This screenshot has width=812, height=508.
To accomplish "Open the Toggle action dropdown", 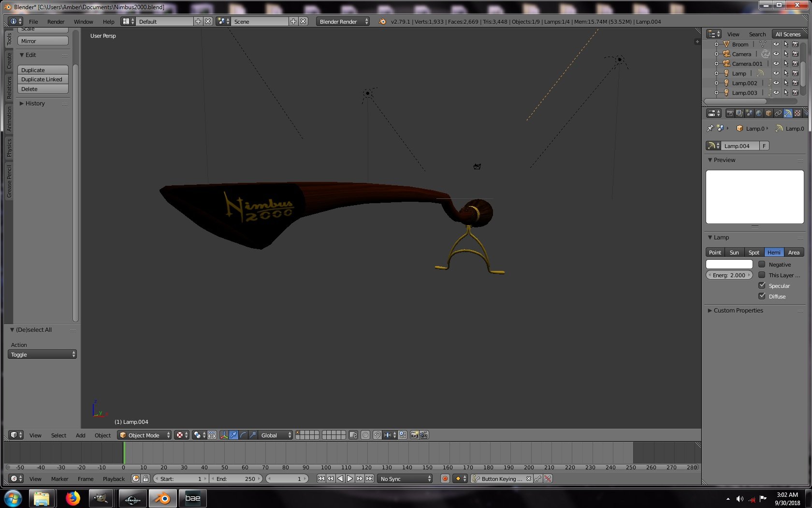I will tap(43, 354).
